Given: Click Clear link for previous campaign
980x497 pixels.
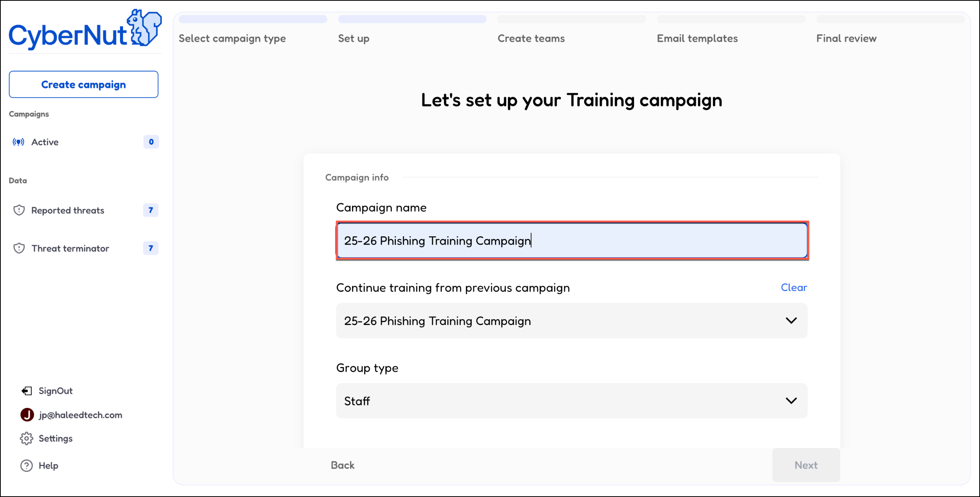Looking at the screenshot, I should click(x=793, y=287).
